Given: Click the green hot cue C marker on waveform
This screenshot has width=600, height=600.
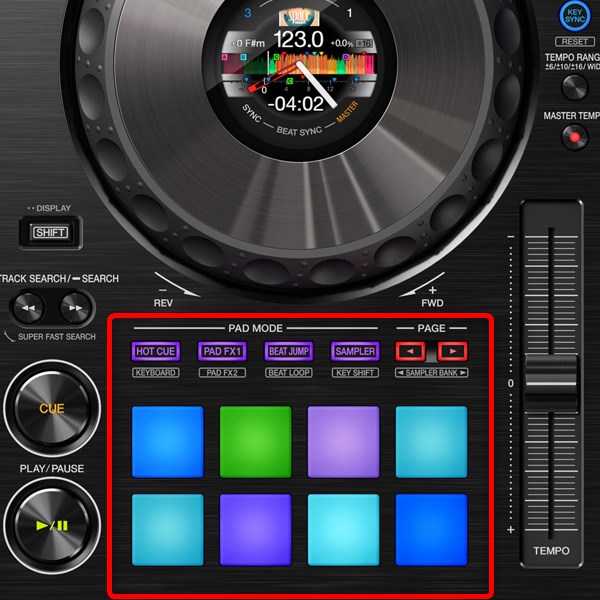Looking at the screenshot, I should (276, 57).
